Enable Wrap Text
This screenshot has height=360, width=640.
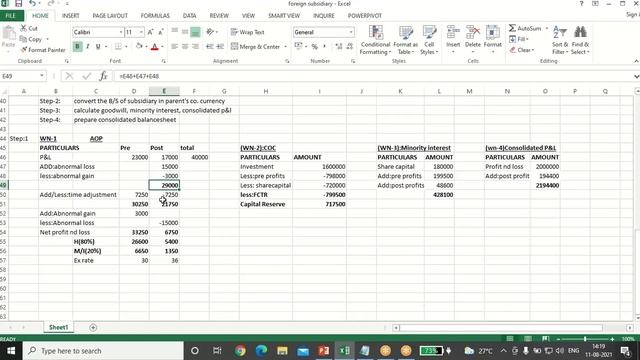pyautogui.click(x=247, y=32)
